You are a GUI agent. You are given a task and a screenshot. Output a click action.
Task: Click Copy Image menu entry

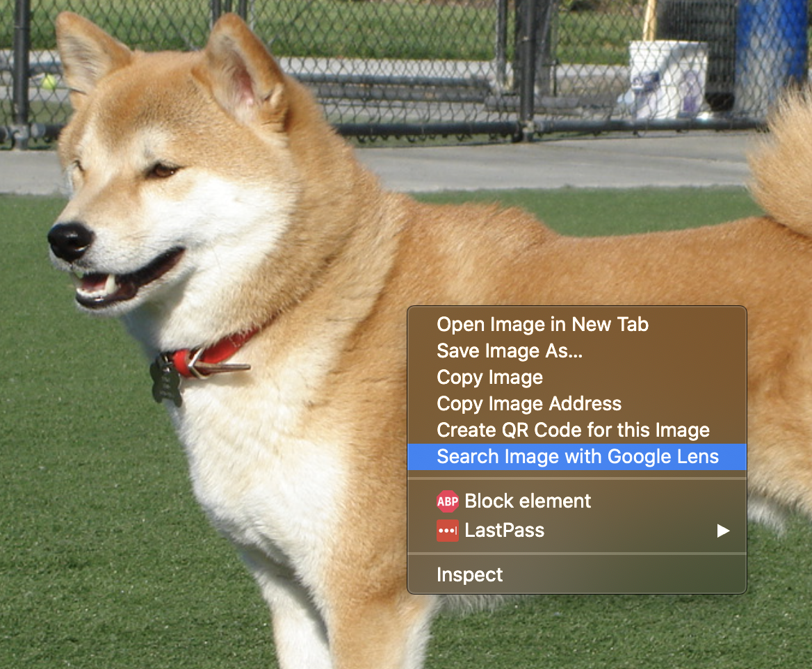[489, 377]
